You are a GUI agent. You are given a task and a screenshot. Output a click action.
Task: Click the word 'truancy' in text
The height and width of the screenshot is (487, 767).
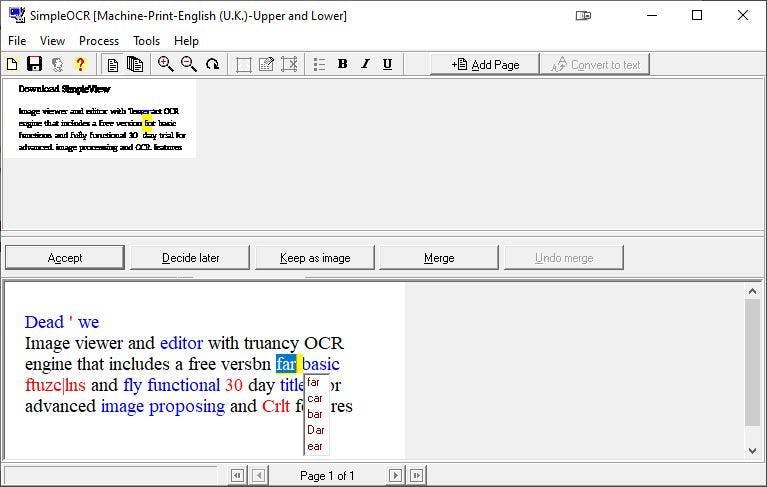click(271, 343)
